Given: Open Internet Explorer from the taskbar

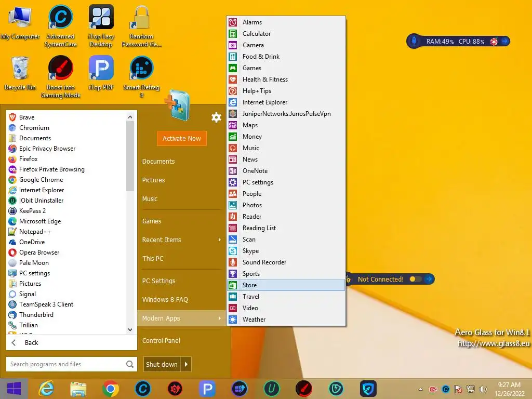Looking at the screenshot, I should (46, 389).
